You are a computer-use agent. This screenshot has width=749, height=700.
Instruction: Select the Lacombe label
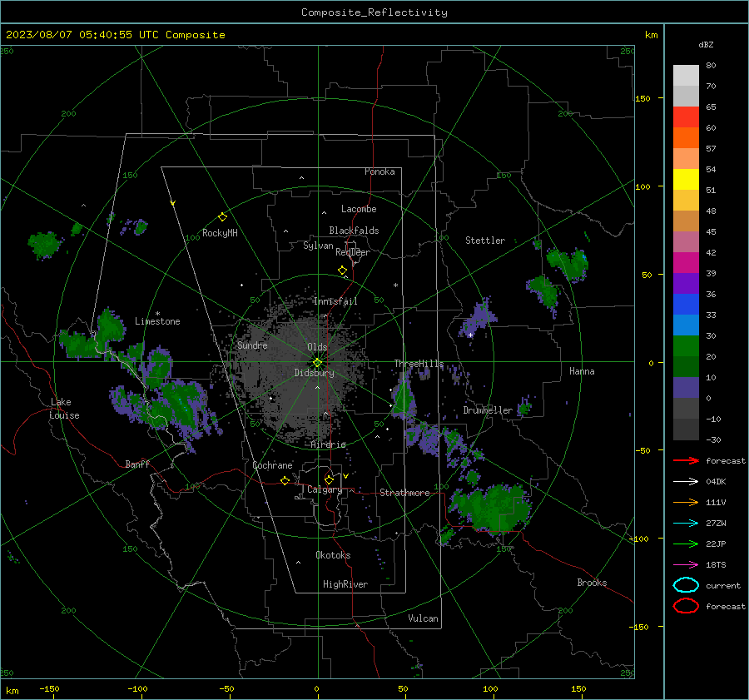(x=359, y=209)
